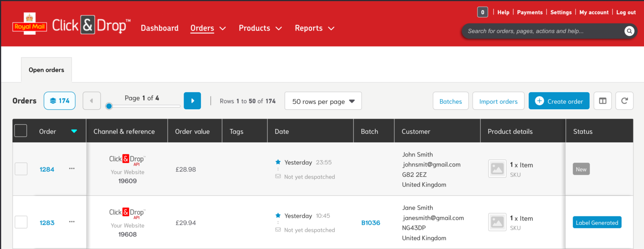The image size is (644, 249).
Task: Open three-dot menu for order 1284
Action: coord(72,169)
